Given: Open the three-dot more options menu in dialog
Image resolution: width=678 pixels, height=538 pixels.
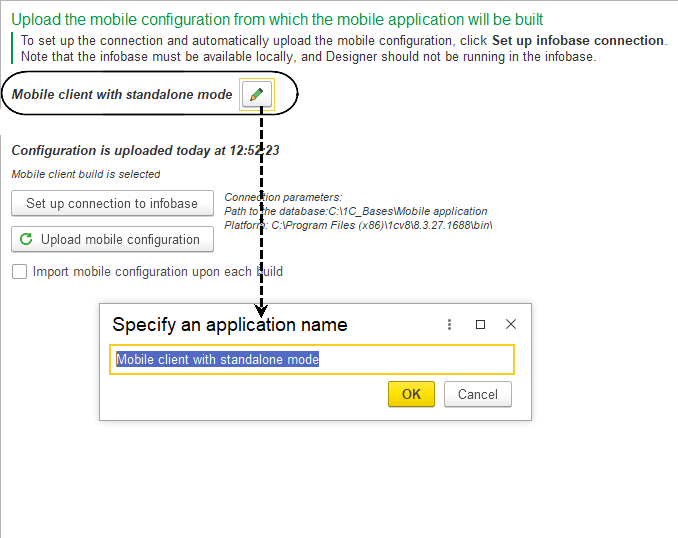Looking at the screenshot, I should tap(449, 325).
